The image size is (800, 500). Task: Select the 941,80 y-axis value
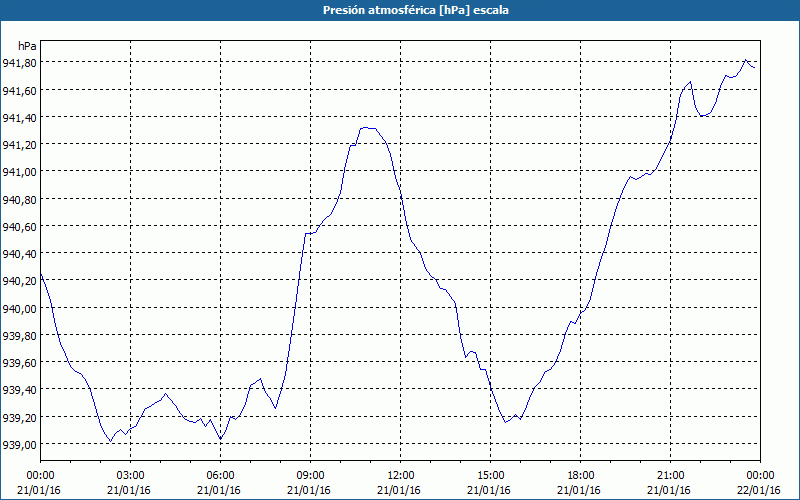pos(19,63)
